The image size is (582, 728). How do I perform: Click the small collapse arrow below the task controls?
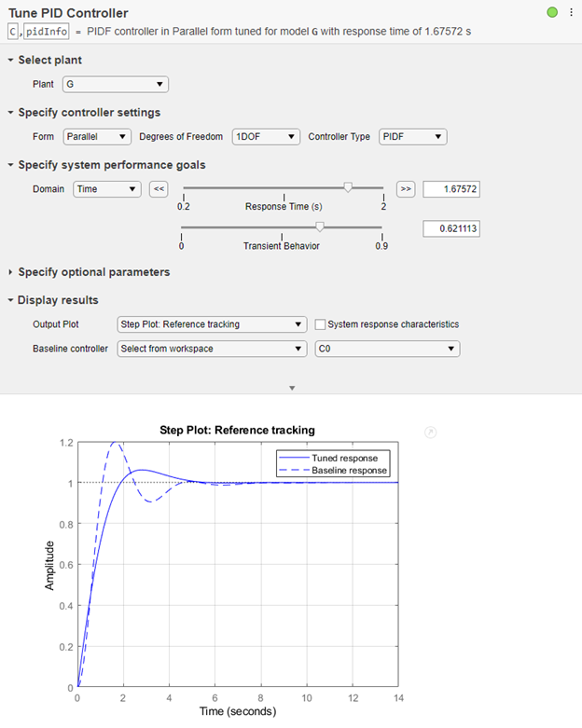(291, 388)
